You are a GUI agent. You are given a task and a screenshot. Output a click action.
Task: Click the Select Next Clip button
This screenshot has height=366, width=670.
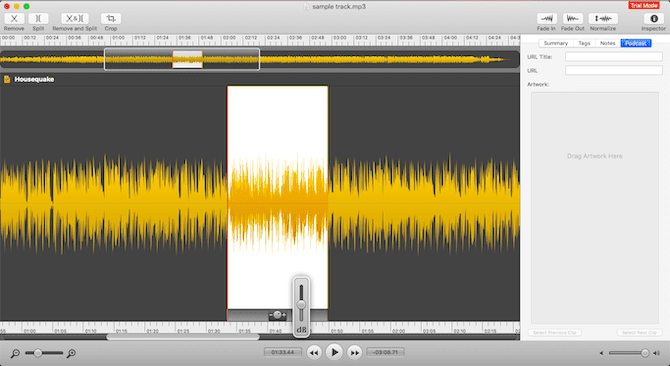pyautogui.click(x=640, y=333)
